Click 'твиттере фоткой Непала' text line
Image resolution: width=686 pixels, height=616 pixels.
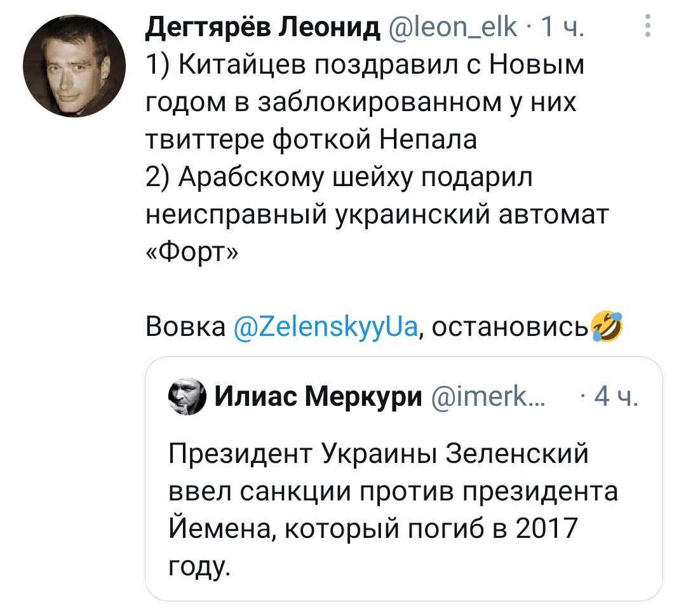pos(311,140)
